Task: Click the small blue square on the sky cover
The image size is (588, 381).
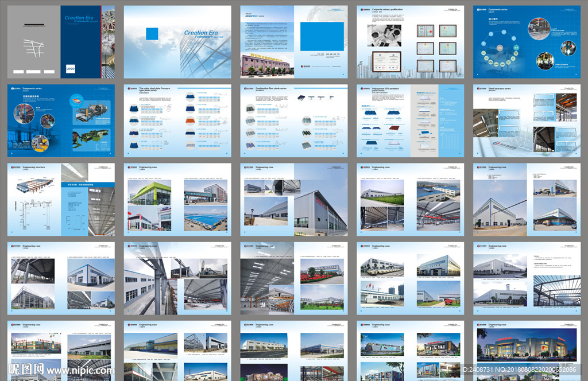Action: click(152, 34)
